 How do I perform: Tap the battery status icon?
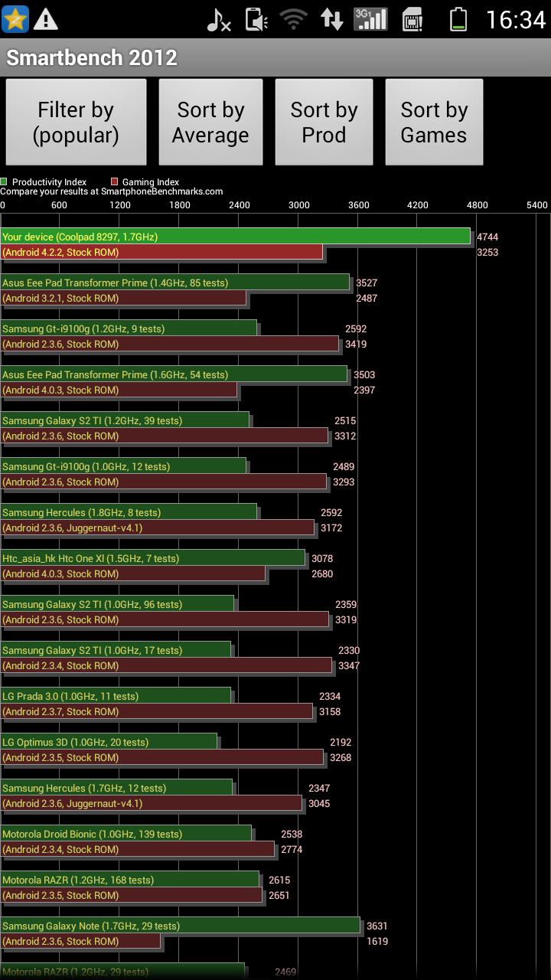(x=458, y=19)
